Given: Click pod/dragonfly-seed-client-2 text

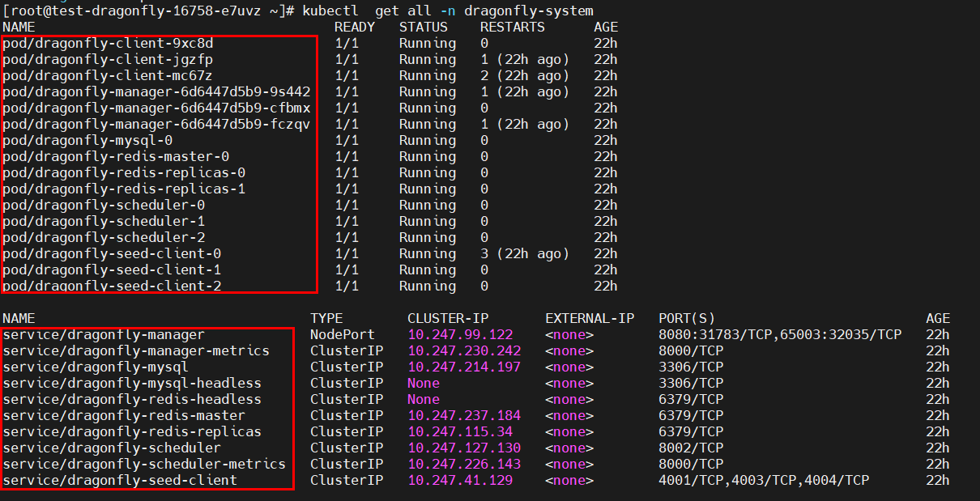Looking at the screenshot, I should click(112, 286).
